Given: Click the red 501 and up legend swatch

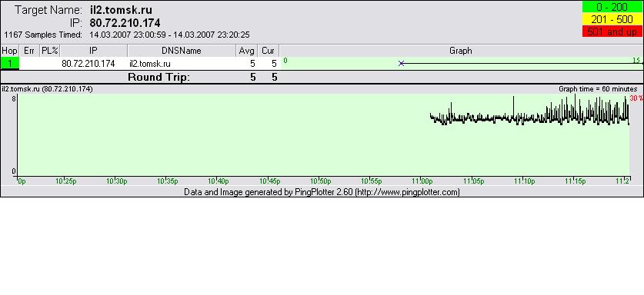Looking at the screenshot, I should click(612, 31).
